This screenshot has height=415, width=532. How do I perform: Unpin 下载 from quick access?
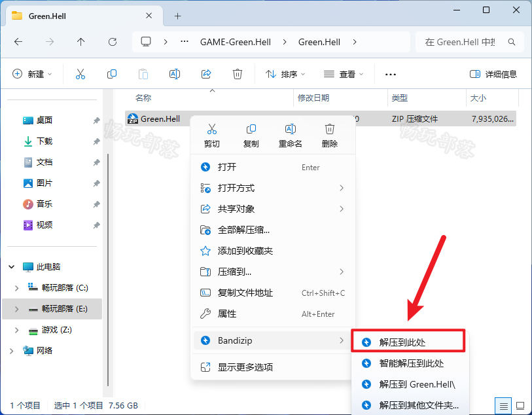click(96, 141)
